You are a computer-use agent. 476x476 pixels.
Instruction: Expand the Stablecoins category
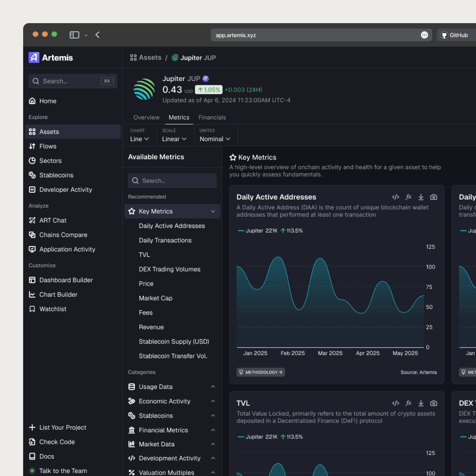click(172, 416)
